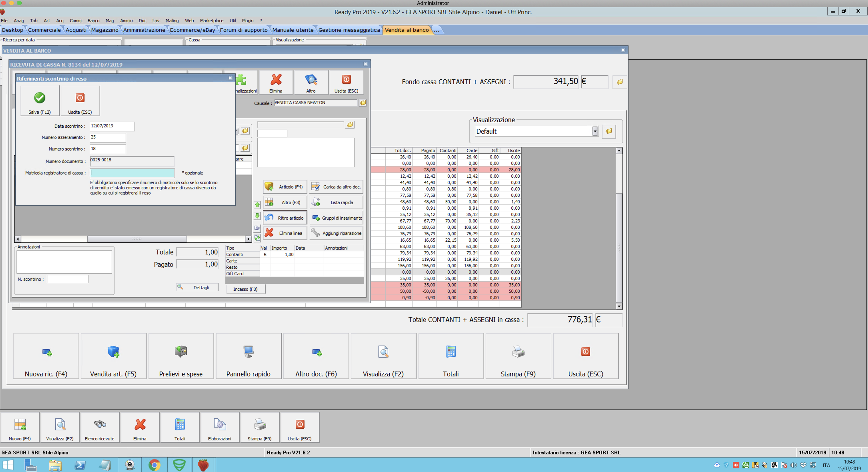Image resolution: width=868 pixels, height=472 pixels.
Task: Click folder icon next to Causale field
Action: point(363,103)
